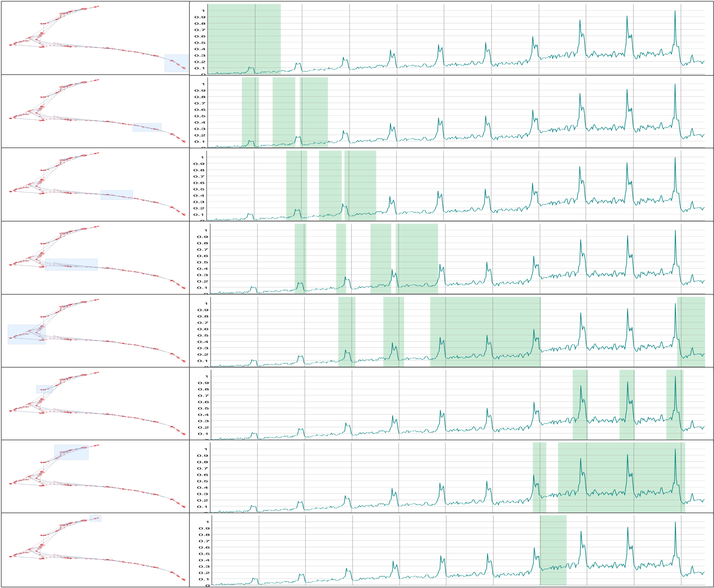Click blue selection box in fourth scatter plot

click(x=71, y=264)
